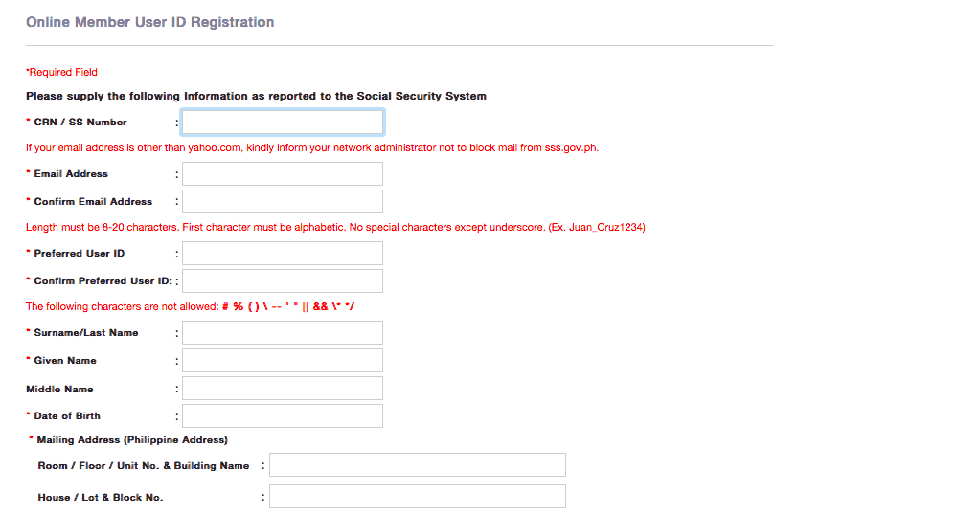980x514 pixels.
Task: Click the Room / Floor / Unit No. text box
Action: [418, 465]
